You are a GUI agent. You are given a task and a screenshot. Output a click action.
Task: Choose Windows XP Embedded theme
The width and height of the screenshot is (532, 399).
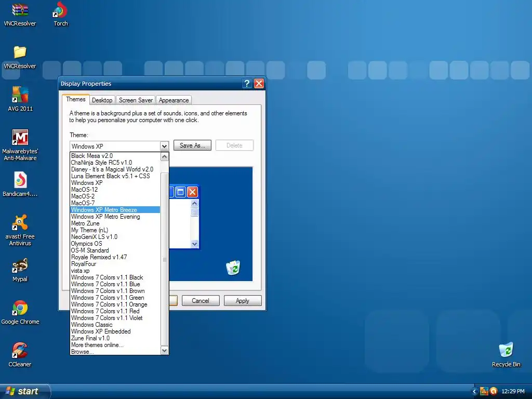tap(115, 331)
